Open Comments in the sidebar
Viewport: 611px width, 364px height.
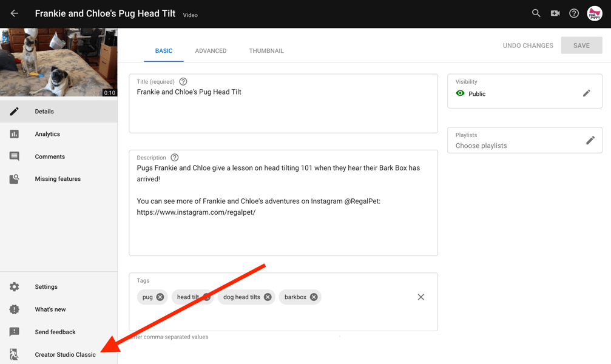(x=58, y=157)
